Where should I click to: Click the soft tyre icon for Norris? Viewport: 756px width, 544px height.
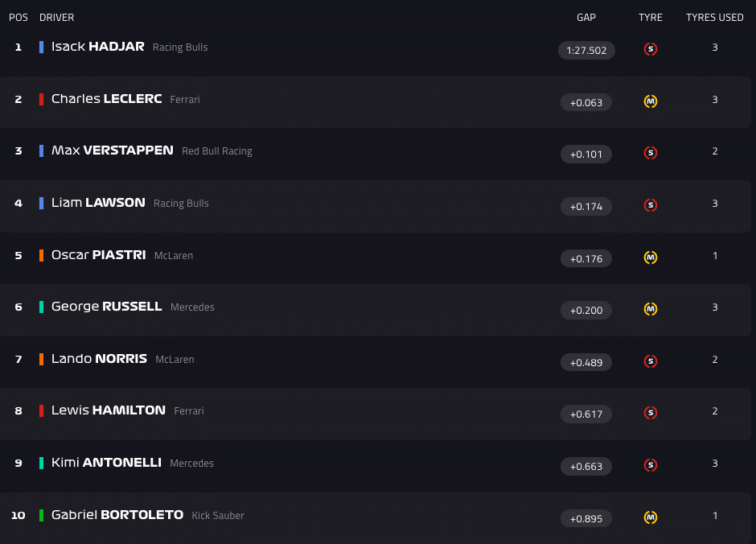[x=651, y=361]
